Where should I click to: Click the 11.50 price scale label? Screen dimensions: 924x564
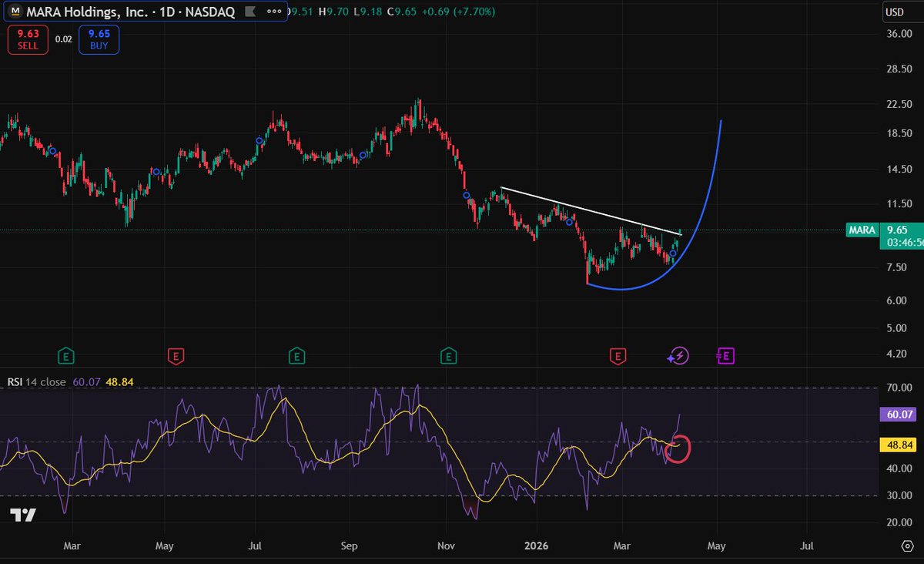(x=901, y=203)
